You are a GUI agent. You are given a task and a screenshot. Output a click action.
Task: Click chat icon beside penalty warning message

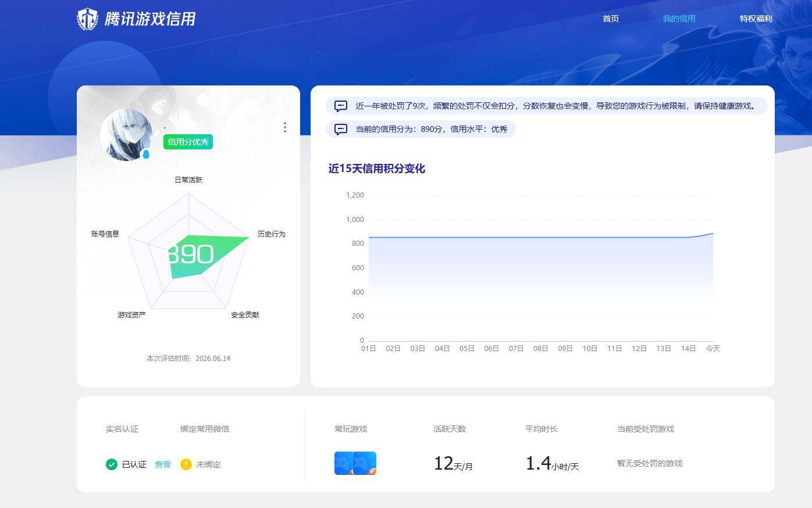coord(341,106)
